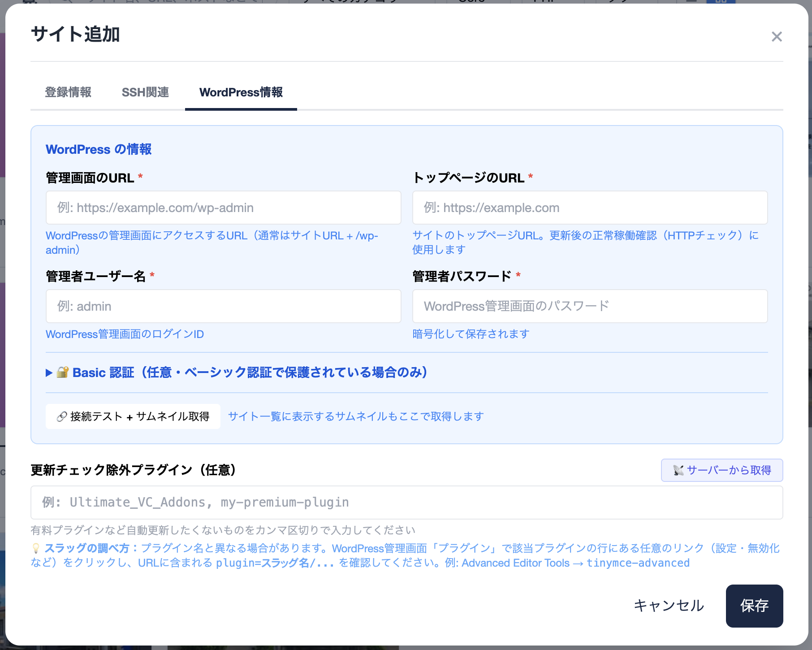Click the WordPress管理画面のログインID hint text
Screen dimensions: 812x650
125,334
